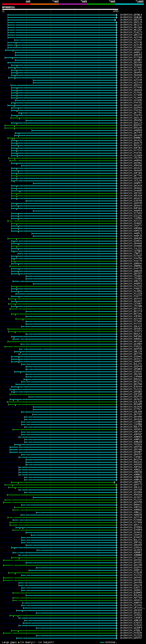This screenshot has width=146, height=644.
Task: Select the UniRef100_Q8S3U0 label
Action: point(131,63)
